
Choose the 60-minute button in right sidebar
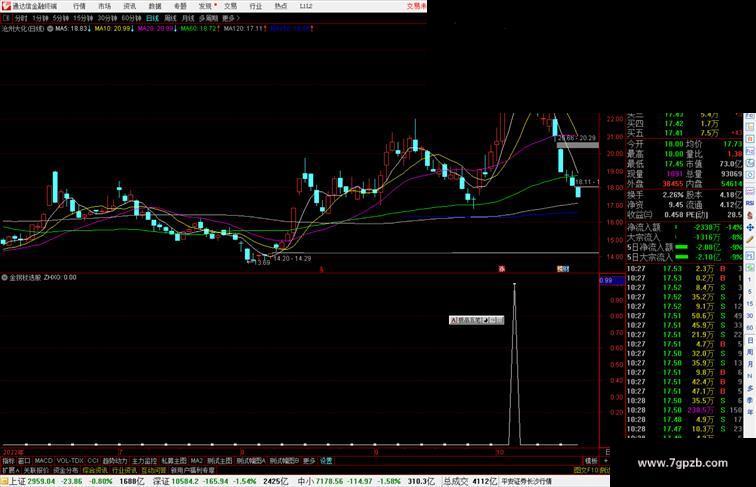point(750,328)
